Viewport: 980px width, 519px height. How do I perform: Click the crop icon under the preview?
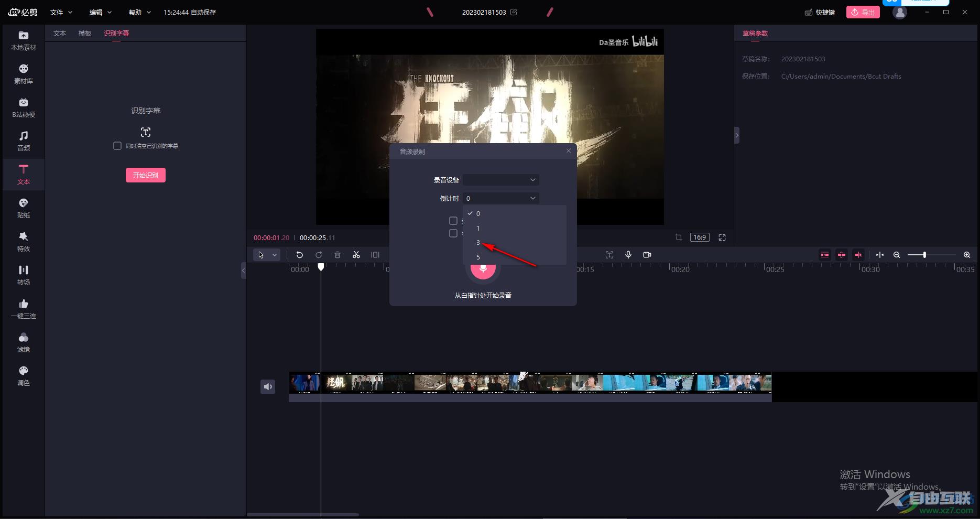point(679,237)
